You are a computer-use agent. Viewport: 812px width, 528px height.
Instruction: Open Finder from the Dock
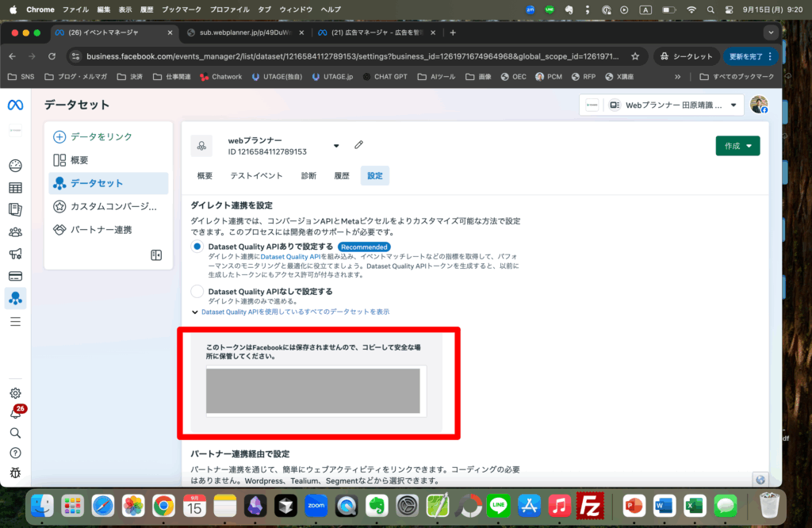click(42, 506)
